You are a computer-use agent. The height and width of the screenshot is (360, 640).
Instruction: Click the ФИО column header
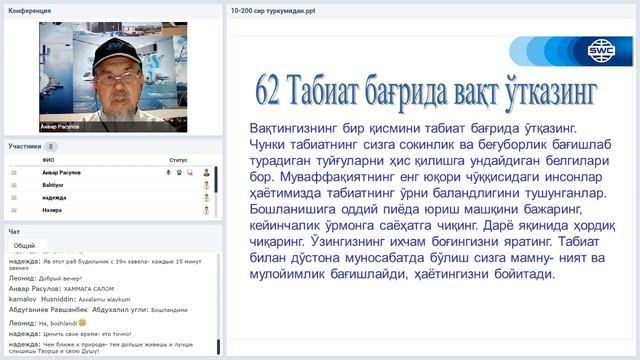point(48,160)
